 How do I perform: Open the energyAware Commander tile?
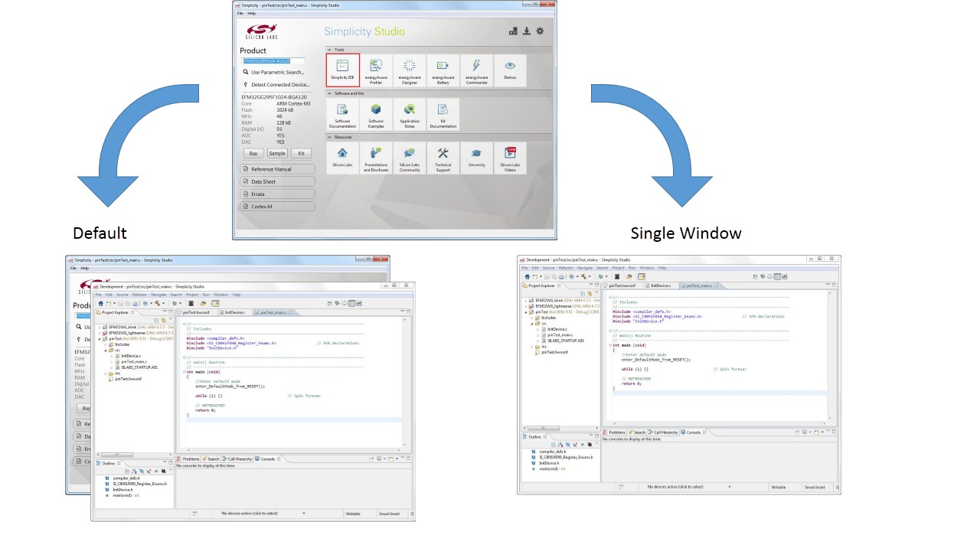(x=476, y=70)
